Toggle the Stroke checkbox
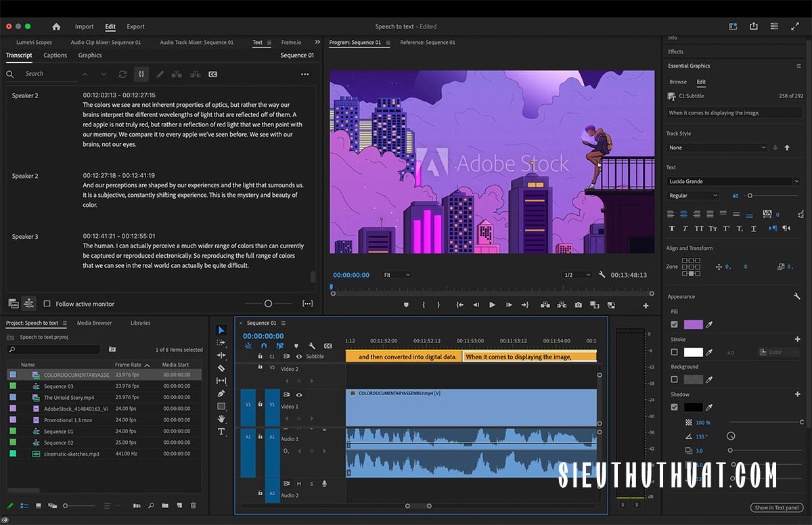812x525 pixels. click(x=674, y=352)
